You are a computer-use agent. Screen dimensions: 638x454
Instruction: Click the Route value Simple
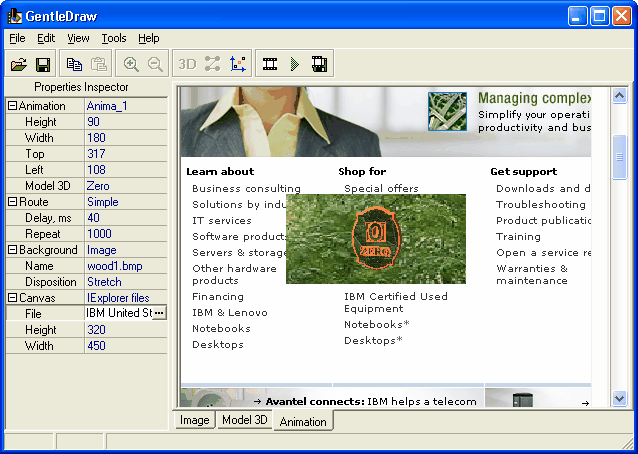(103, 202)
